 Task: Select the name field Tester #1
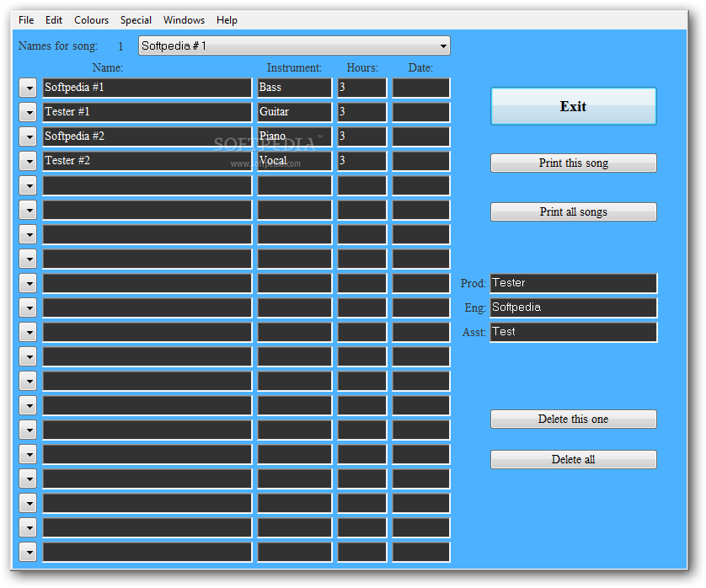(x=147, y=112)
